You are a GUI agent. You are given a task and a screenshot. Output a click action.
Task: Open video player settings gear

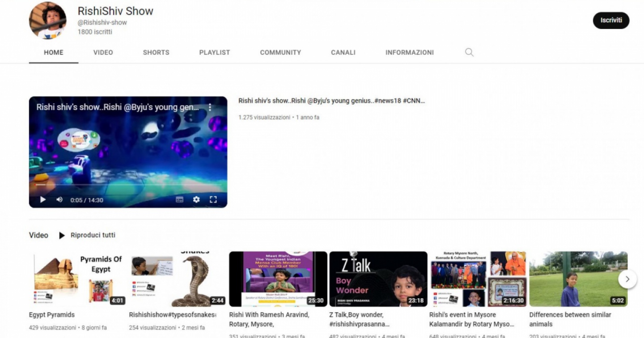(x=196, y=200)
